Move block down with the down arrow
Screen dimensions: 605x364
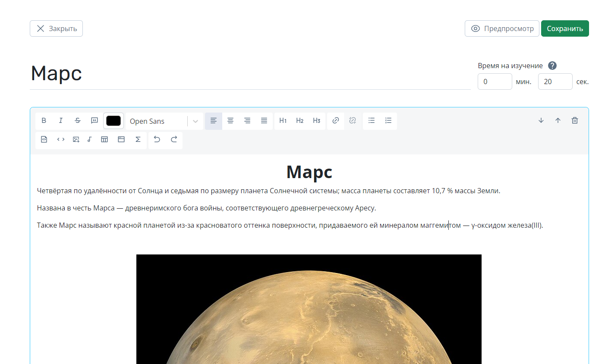point(541,121)
